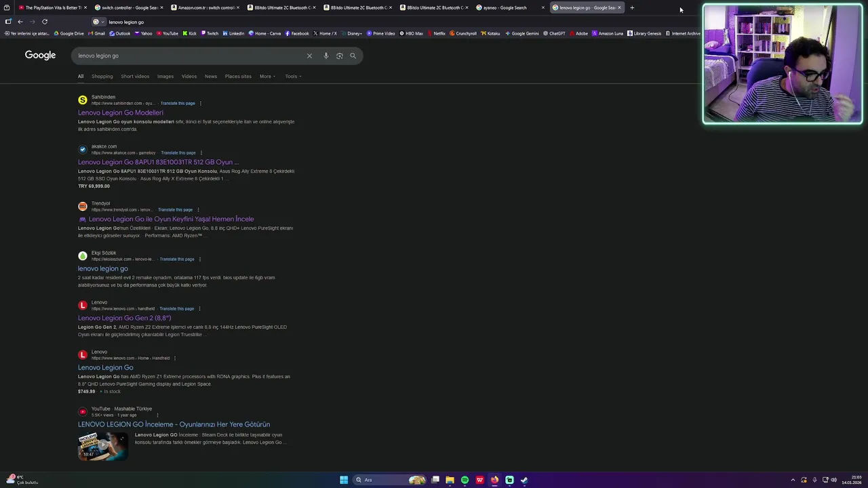Switch to the Videos results tab
This screenshot has height=488, width=868.
189,76
